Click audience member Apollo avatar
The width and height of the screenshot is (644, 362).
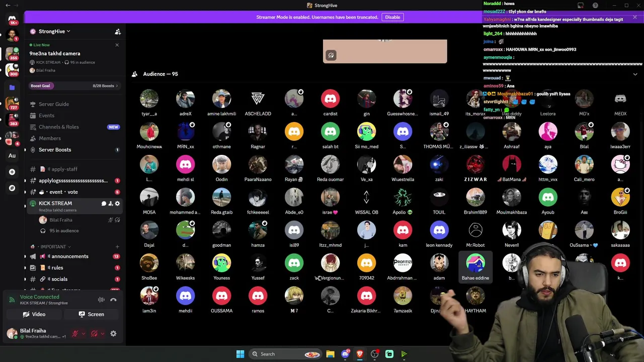[x=403, y=198]
